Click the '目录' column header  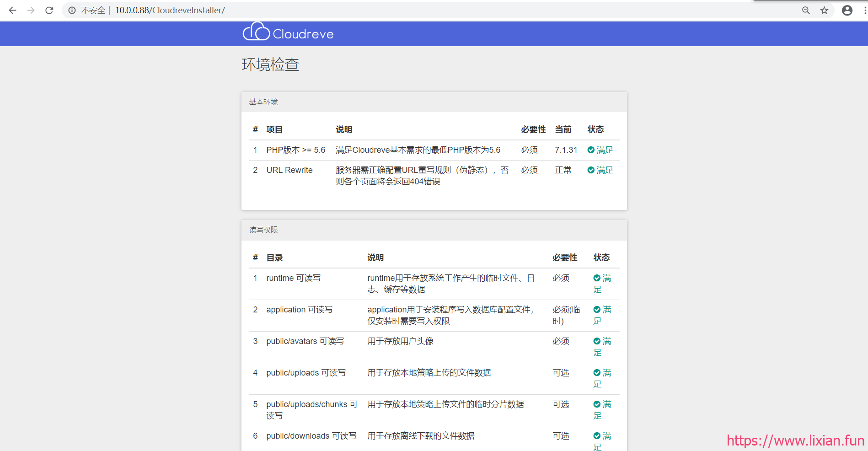(274, 258)
